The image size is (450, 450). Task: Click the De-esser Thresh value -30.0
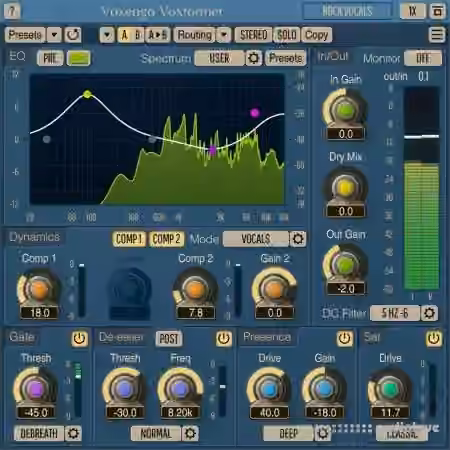tap(125, 413)
